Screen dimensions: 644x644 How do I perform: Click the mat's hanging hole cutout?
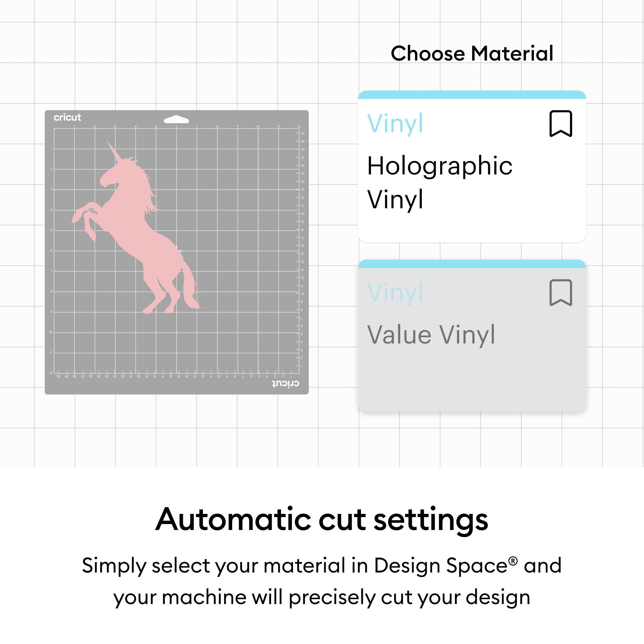pos(176,120)
